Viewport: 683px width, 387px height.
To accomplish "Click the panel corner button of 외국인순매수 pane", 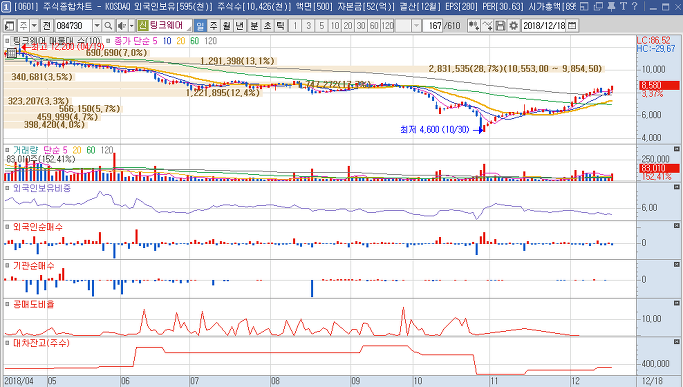I will pyautogui.click(x=676, y=226).
